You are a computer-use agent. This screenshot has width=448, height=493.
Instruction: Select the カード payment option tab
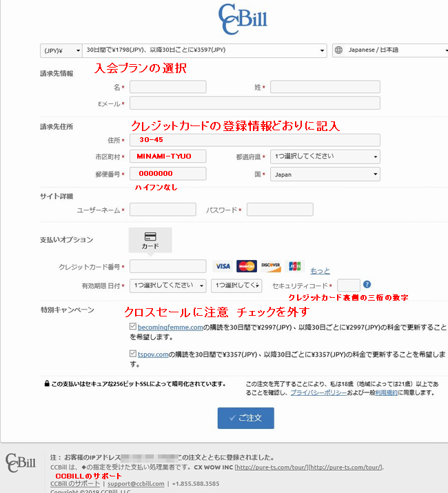(150, 240)
